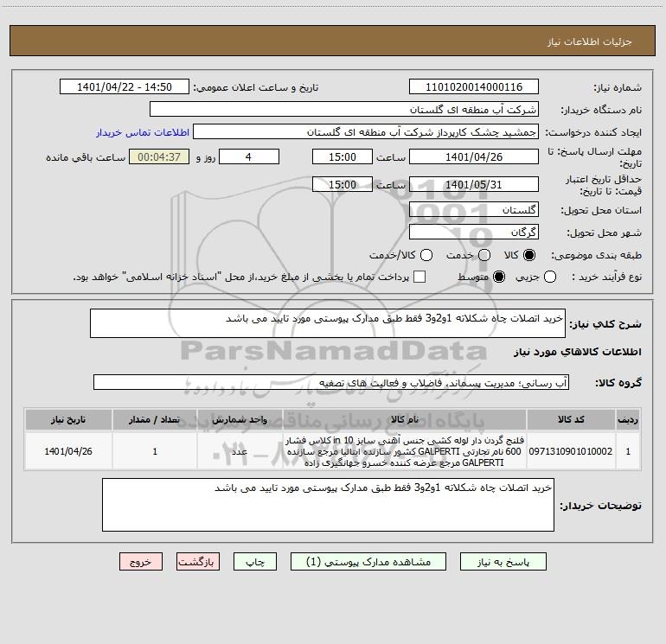666x644 pixels.
Task: Click the price validity 15:00 time field
Action: point(343,184)
